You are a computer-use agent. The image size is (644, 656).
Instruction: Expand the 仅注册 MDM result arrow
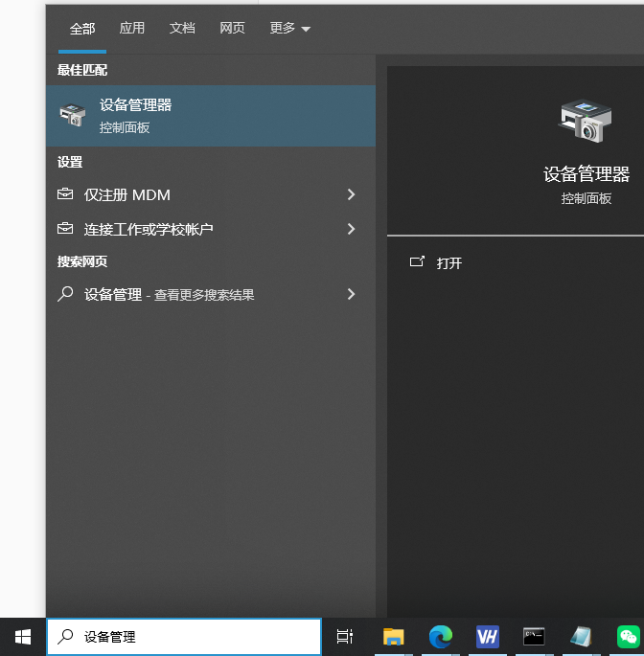352,194
